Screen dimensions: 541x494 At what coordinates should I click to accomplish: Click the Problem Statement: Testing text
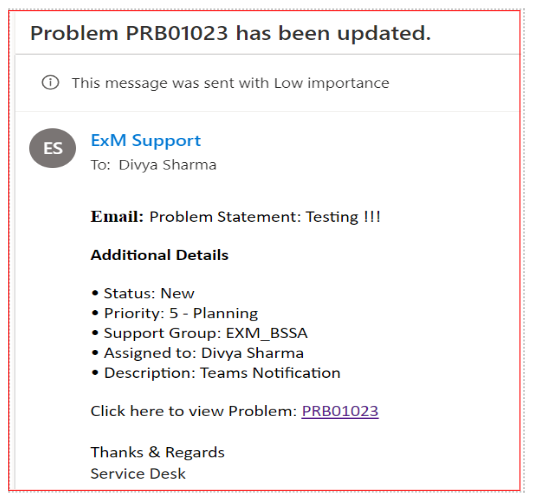point(265,217)
